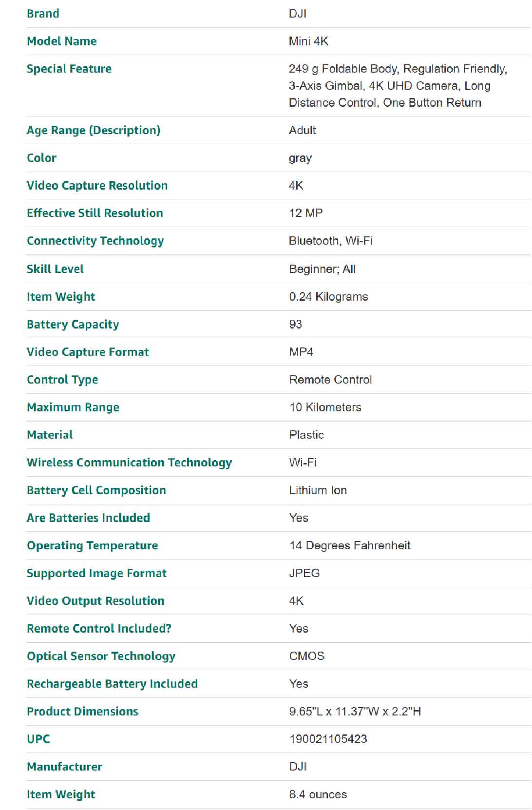Click the Wireless Communication Technology label
The height and width of the screenshot is (810, 532).
click(x=129, y=463)
